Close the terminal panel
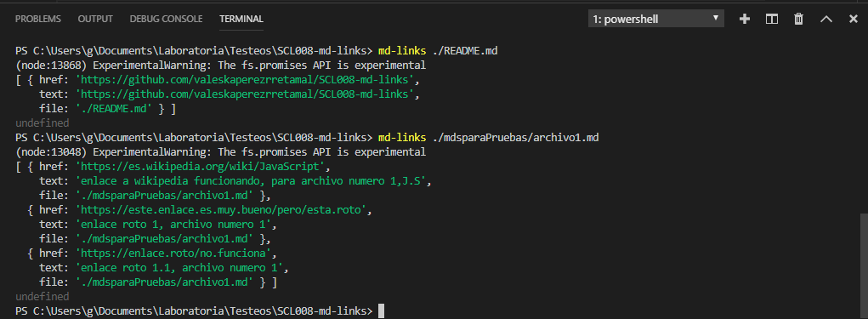This screenshot has height=319, width=868. pos(853,19)
